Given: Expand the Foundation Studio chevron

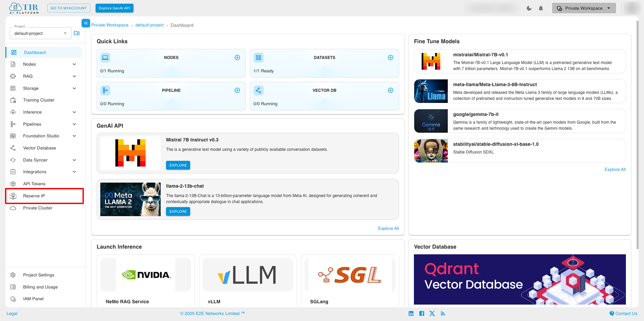Looking at the screenshot, I should 74,136.
